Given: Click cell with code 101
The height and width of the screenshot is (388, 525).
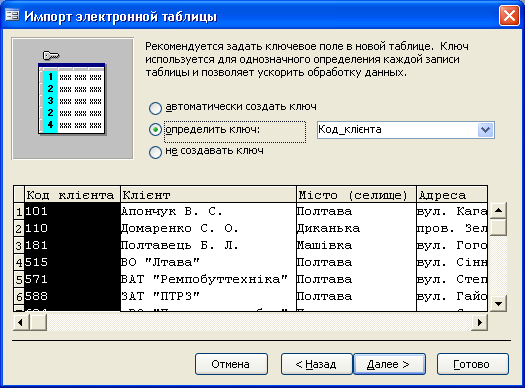Looking at the screenshot, I should (x=72, y=211).
